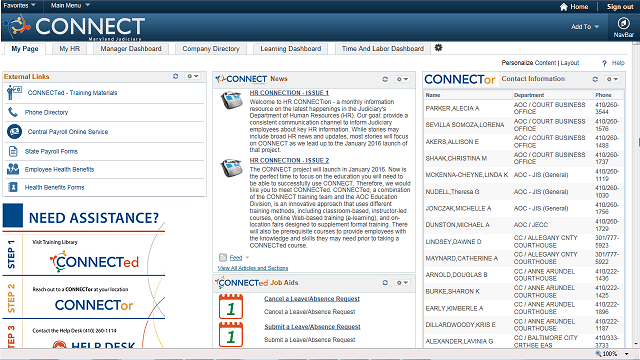Screen dimensions: 640x360
Task: Refresh the External Links pagelet
Action: (x=176, y=76)
